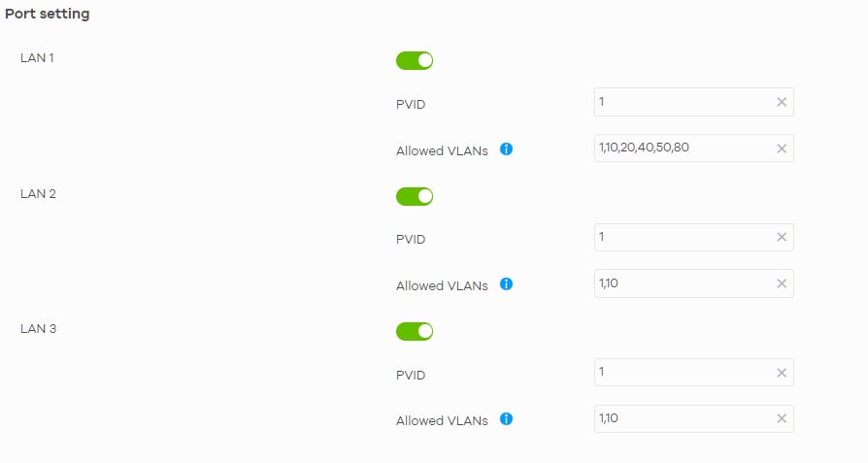Disable the LAN 2 port toggle

coord(415,197)
